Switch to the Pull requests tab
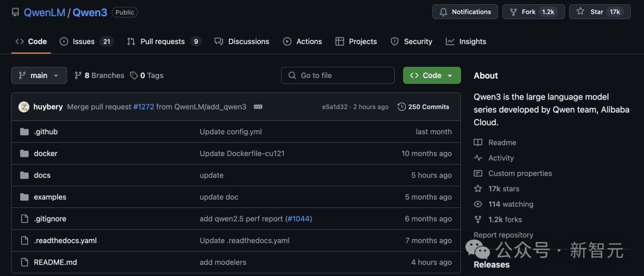The height and width of the screenshot is (276, 644). click(164, 42)
